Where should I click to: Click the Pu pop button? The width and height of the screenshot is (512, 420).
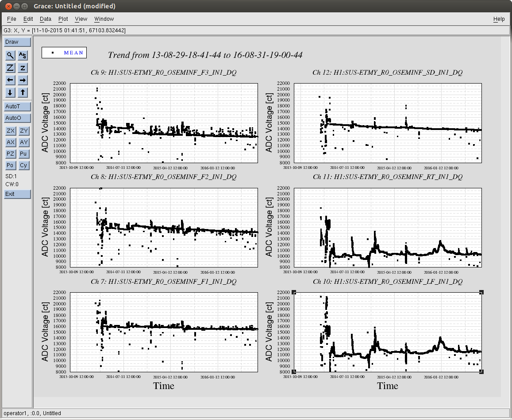click(x=23, y=154)
